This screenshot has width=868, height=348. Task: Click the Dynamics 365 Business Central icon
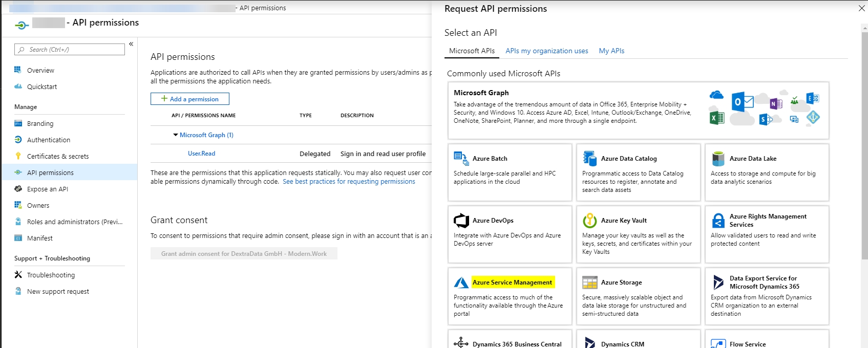click(x=461, y=343)
